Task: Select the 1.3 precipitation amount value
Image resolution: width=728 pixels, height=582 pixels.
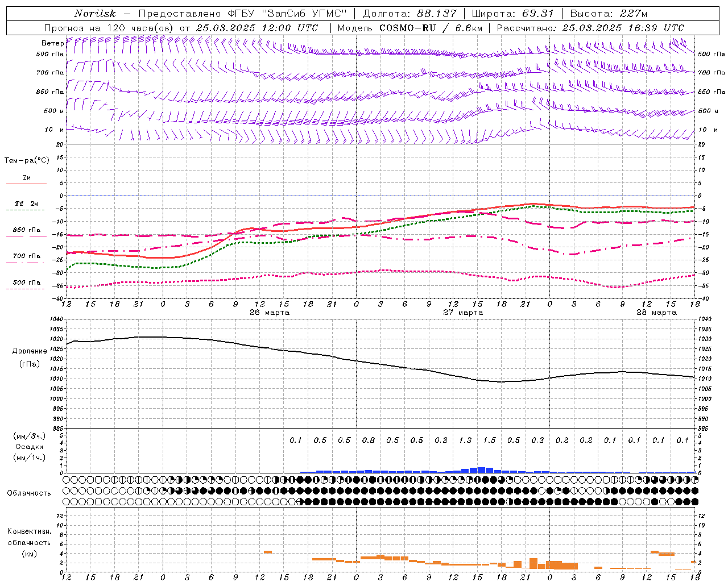Action: (465, 440)
